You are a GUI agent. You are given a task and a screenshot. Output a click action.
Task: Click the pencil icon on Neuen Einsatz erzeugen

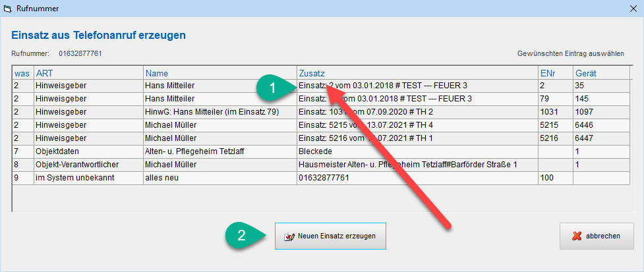tap(289, 236)
